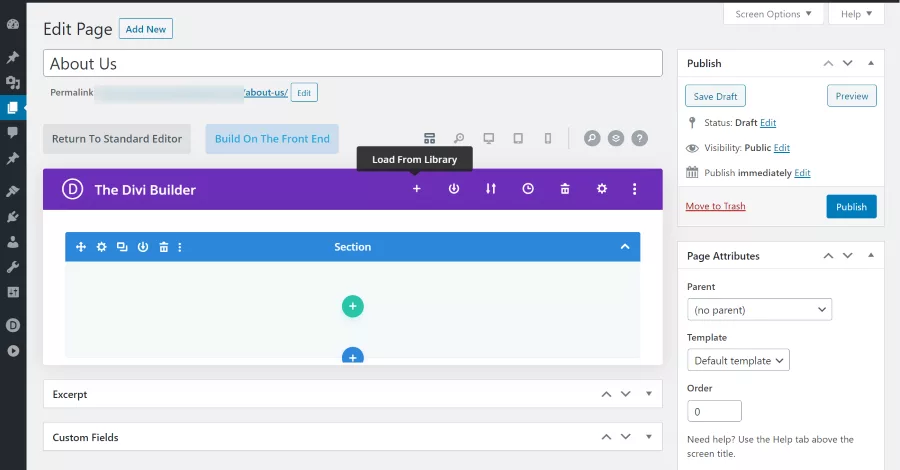
Task: Edit the permalink slug with the Edit button
Action: tap(304, 92)
